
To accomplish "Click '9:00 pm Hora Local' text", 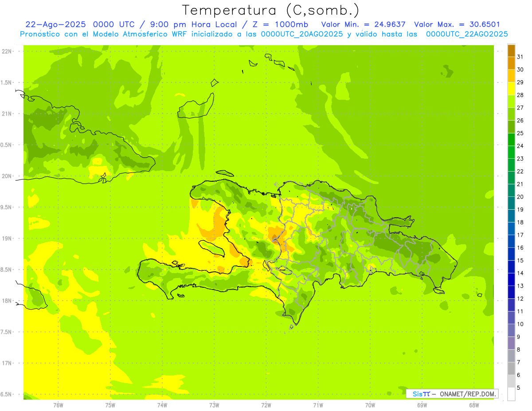I will (x=192, y=24).
